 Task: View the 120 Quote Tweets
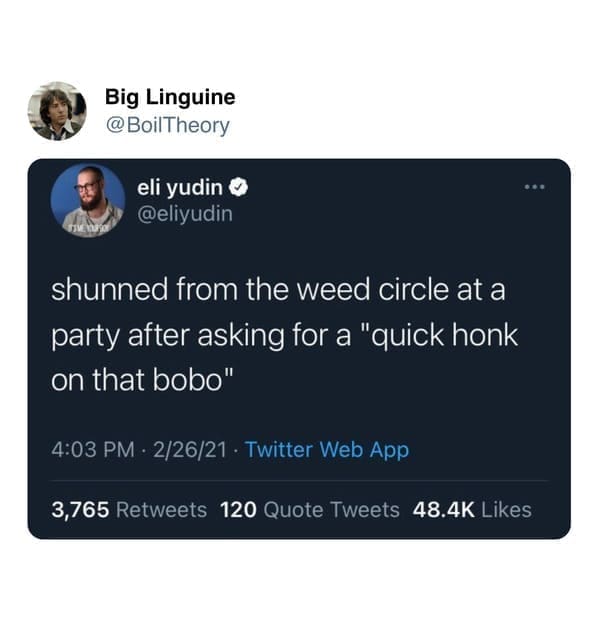pyautogui.click(x=310, y=510)
